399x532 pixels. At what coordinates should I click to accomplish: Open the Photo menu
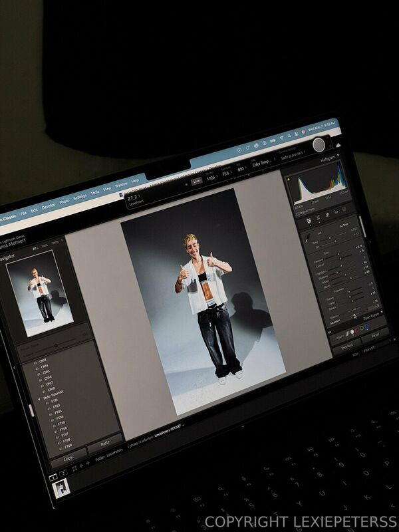click(x=64, y=201)
